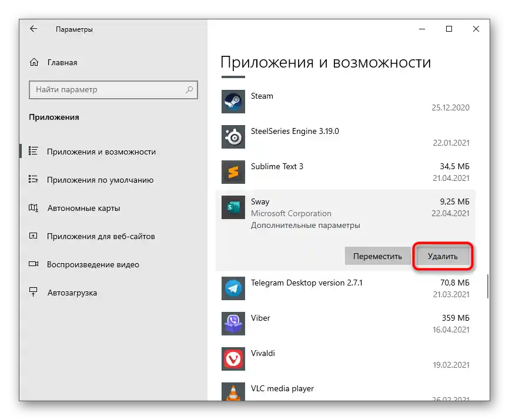Viewport: 509px width, 420px height.
Task: Click the search magnifier icon
Action: (189, 89)
